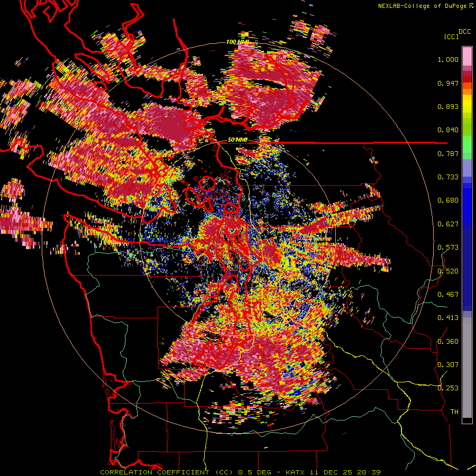The width and height of the screenshot is (476, 476).
Task: Select the 0.627 scale value
Action: click(x=448, y=224)
